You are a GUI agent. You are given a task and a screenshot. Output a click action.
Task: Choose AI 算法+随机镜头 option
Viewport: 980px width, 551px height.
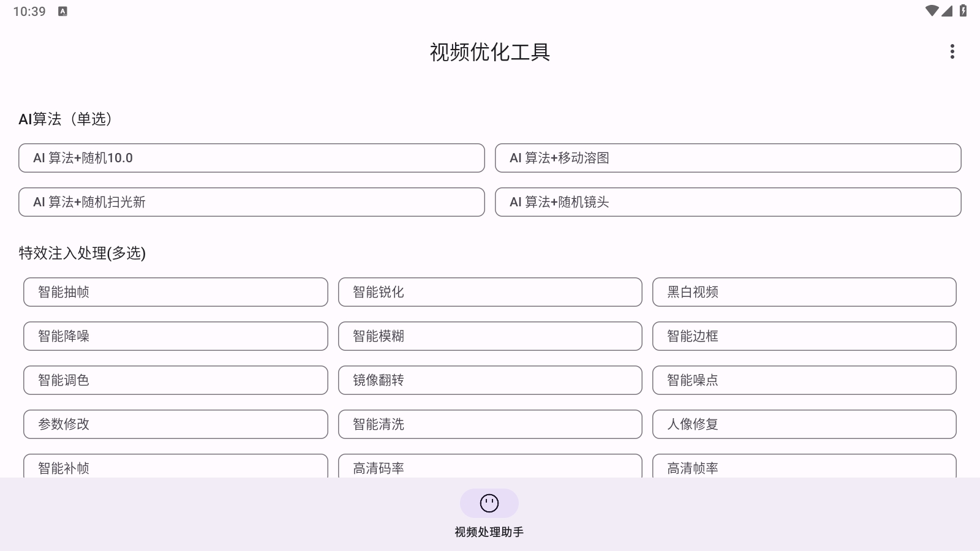coord(728,202)
